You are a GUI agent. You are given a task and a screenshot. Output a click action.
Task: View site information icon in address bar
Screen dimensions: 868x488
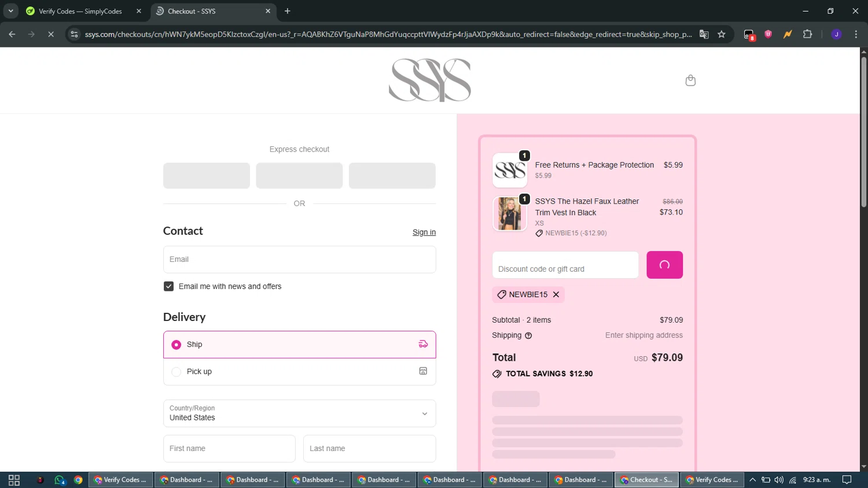click(74, 34)
